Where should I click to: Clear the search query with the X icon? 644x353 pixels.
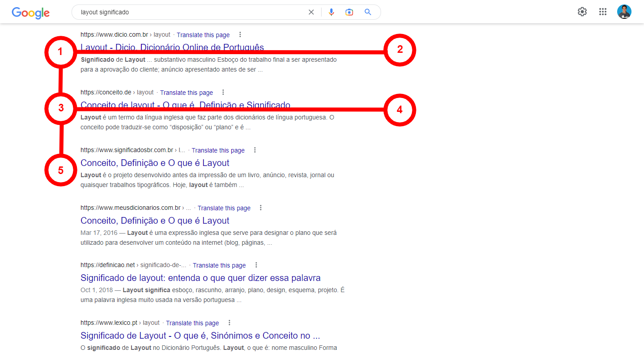pyautogui.click(x=311, y=12)
